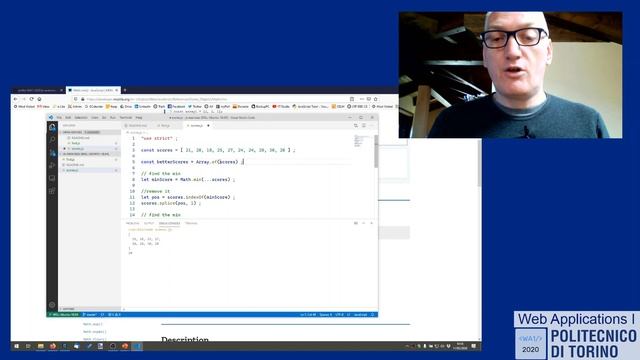Open Run and Debug view in activity bar
This screenshot has width=640, height=360.
tap(52, 166)
